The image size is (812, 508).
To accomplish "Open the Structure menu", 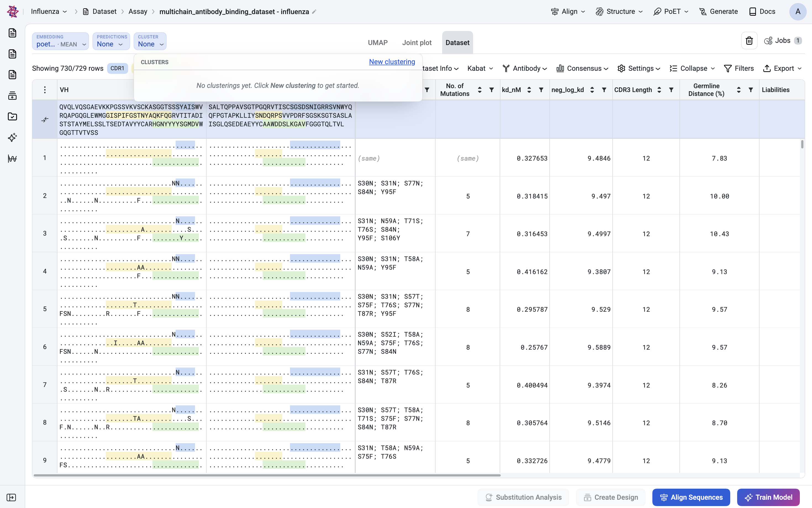I will [619, 11].
